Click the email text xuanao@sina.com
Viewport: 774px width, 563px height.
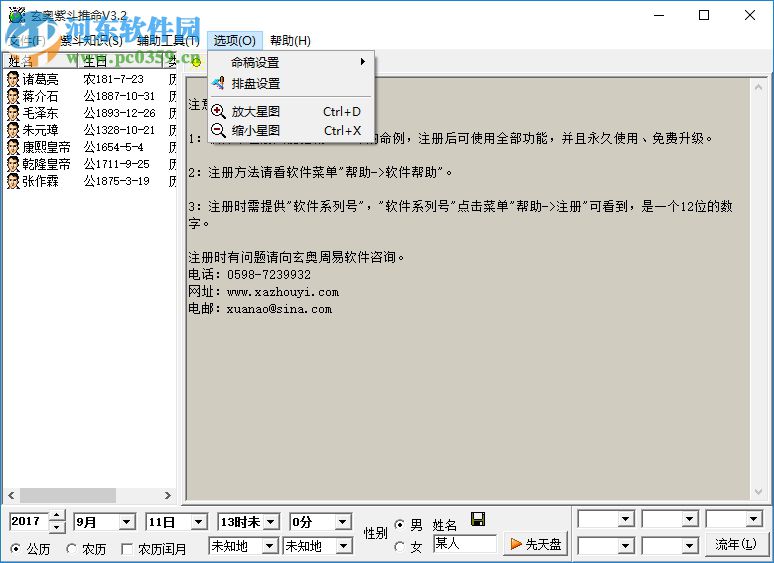click(x=279, y=309)
